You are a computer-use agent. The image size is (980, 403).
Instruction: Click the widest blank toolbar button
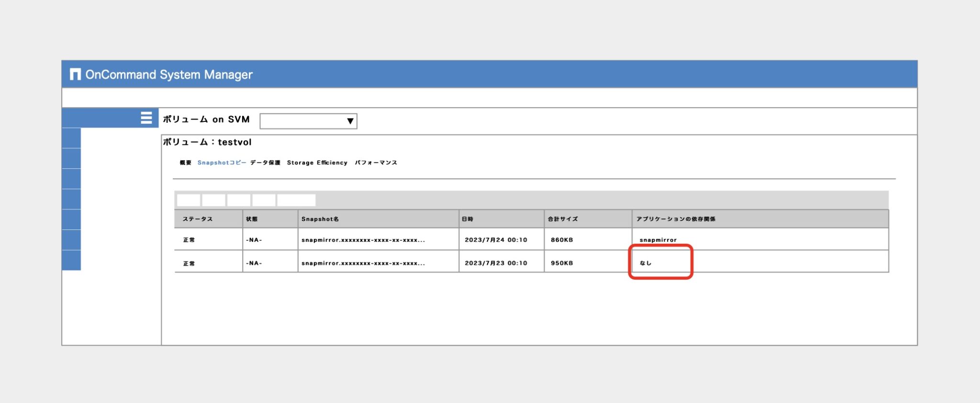(x=296, y=200)
